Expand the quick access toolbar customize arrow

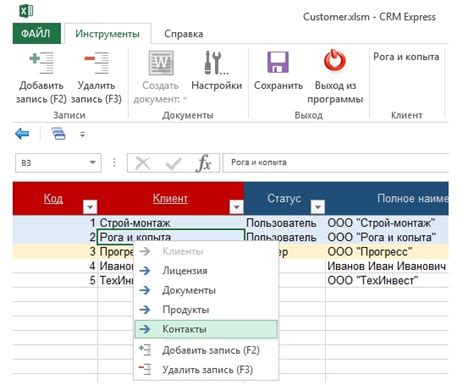coord(82,134)
